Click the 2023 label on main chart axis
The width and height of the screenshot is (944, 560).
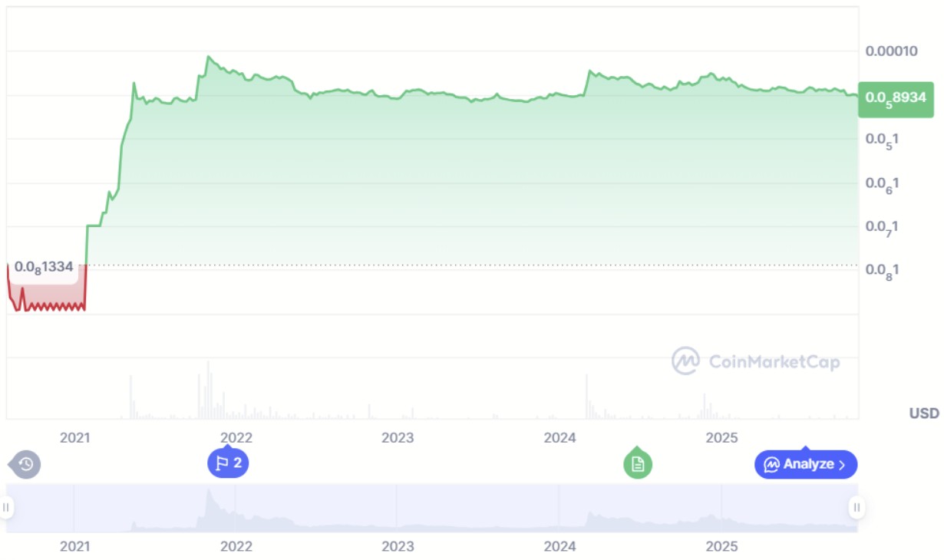(398, 438)
